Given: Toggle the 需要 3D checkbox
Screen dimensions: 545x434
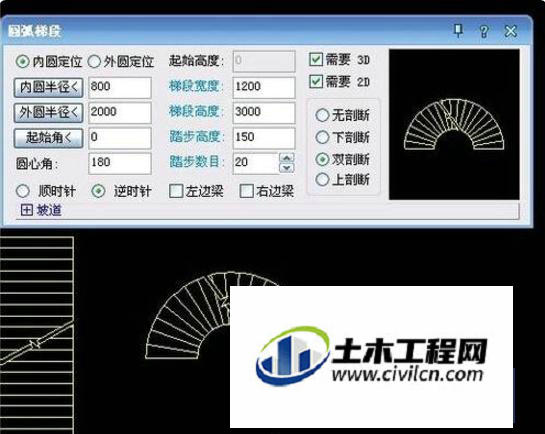Looking at the screenshot, I should pos(316,59).
